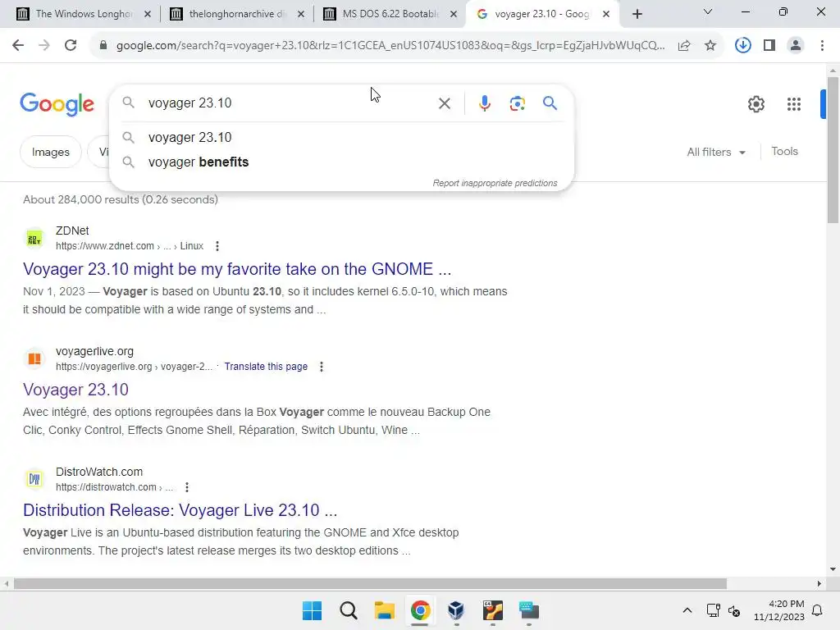Open the Chrome tab search chevron
The height and width of the screenshot is (630, 840).
(707, 11)
